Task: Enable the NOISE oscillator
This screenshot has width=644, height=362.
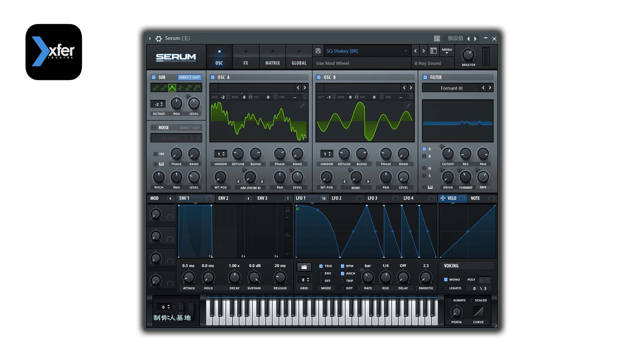Action: point(154,128)
